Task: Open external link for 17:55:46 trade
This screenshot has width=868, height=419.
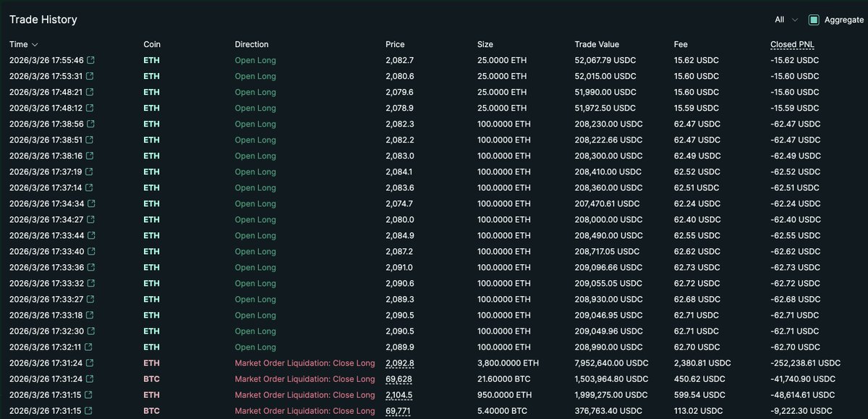Action: click(x=91, y=61)
